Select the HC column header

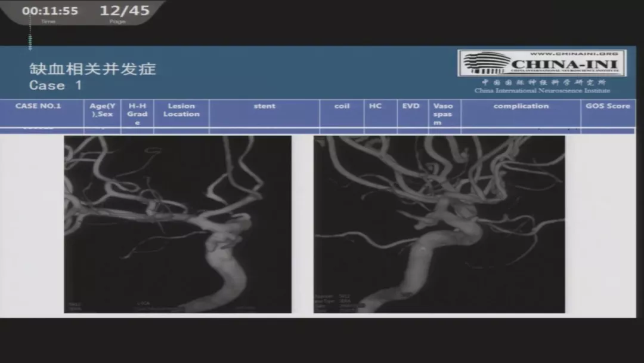tap(375, 106)
